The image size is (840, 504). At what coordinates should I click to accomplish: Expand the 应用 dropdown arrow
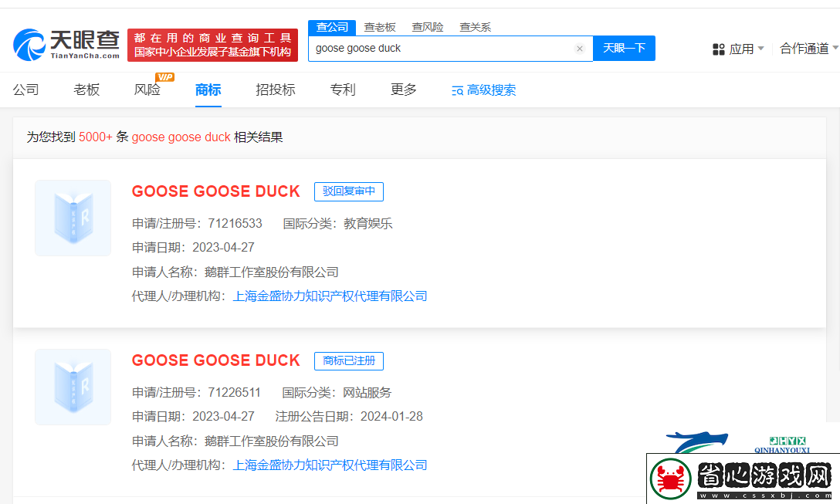pyautogui.click(x=760, y=49)
